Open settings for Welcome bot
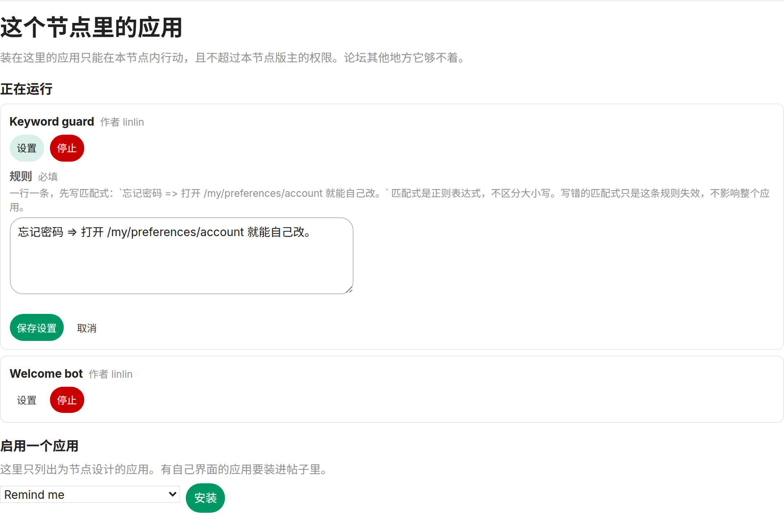 click(27, 400)
